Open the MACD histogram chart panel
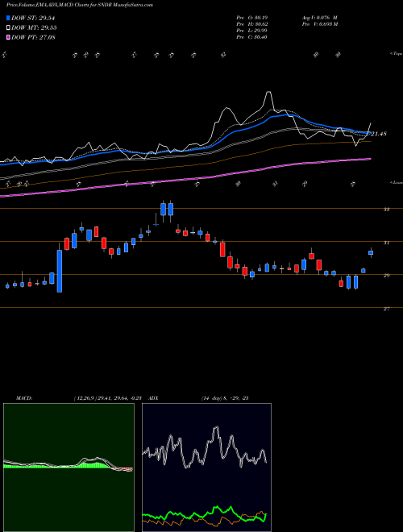This screenshot has height=532, width=403. [69, 468]
